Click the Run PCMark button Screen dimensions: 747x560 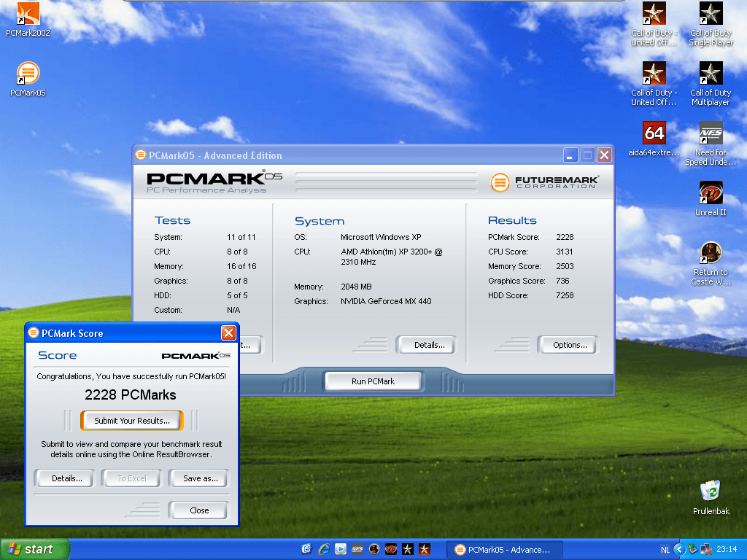click(x=373, y=381)
